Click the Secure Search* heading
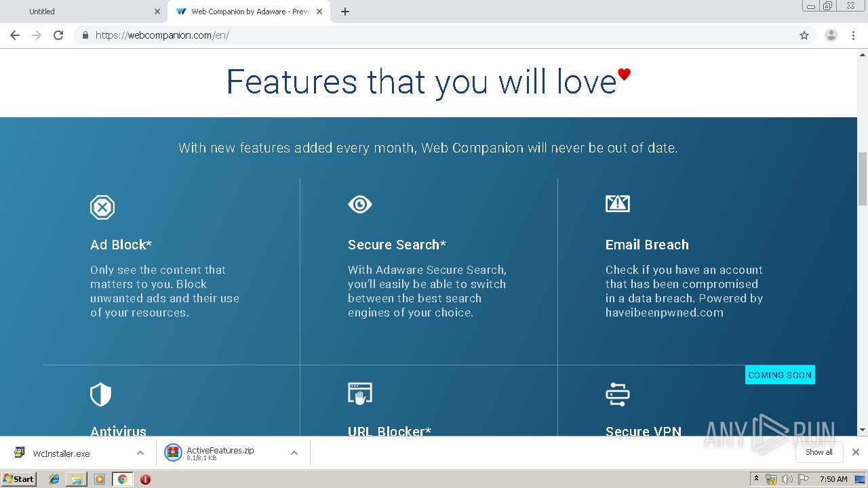This screenshot has width=868, height=488. click(x=397, y=245)
